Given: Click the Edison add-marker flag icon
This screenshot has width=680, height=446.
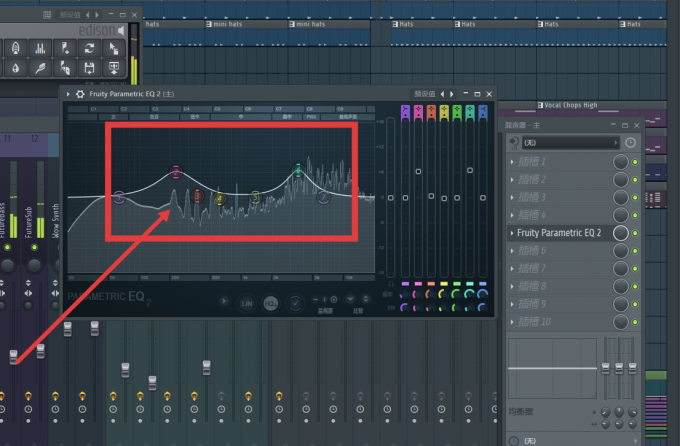Looking at the screenshot, I should (65, 48).
